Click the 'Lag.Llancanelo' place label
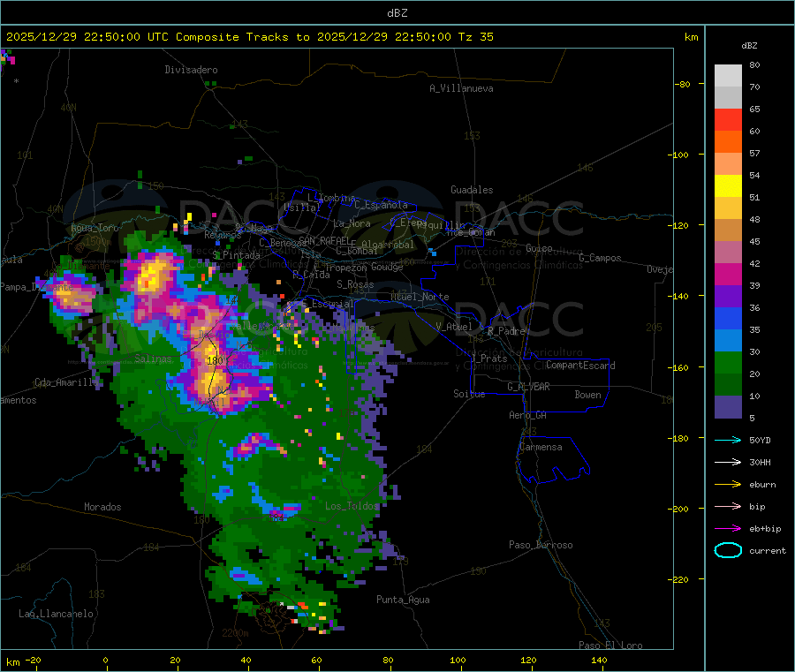Screen dimensions: 795x672 (x=57, y=614)
